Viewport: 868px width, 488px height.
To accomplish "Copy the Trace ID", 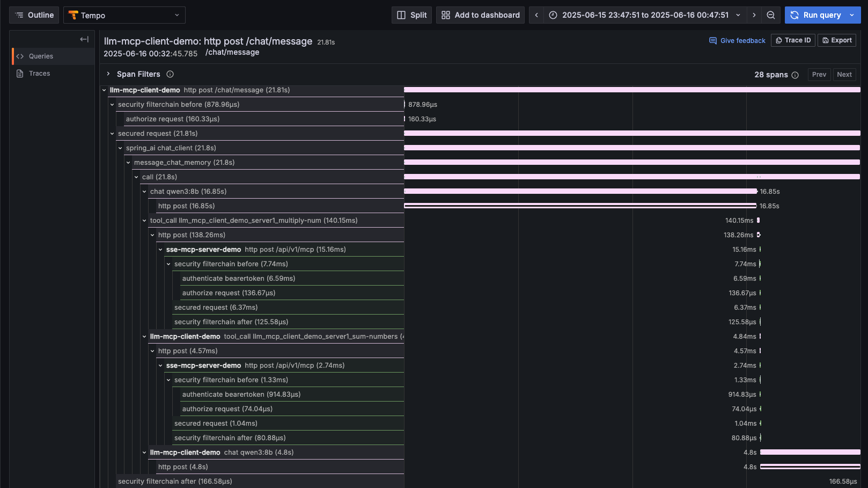I will pos(793,40).
